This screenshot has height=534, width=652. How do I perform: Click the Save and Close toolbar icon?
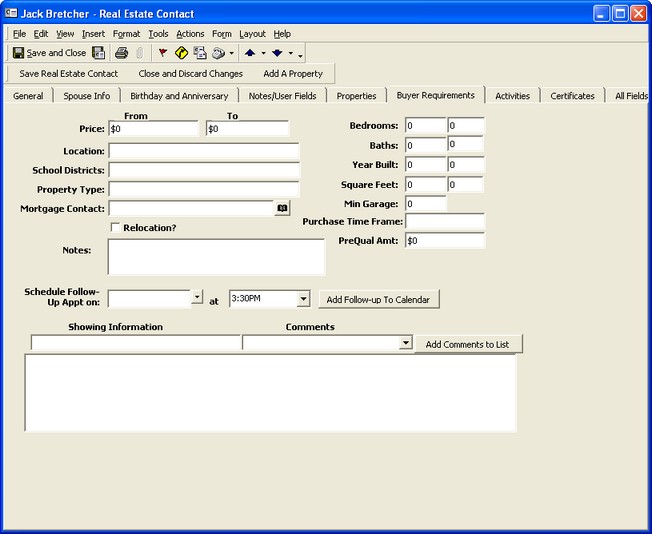pos(49,53)
